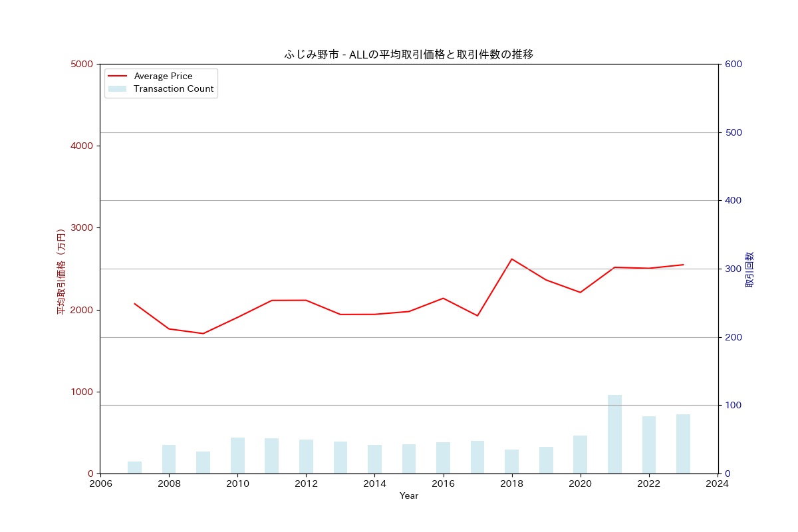Viewport: 798px width, 532px height.
Task: Click the tallest bar for year 2021
Action: pyautogui.click(x=614, y=434)
